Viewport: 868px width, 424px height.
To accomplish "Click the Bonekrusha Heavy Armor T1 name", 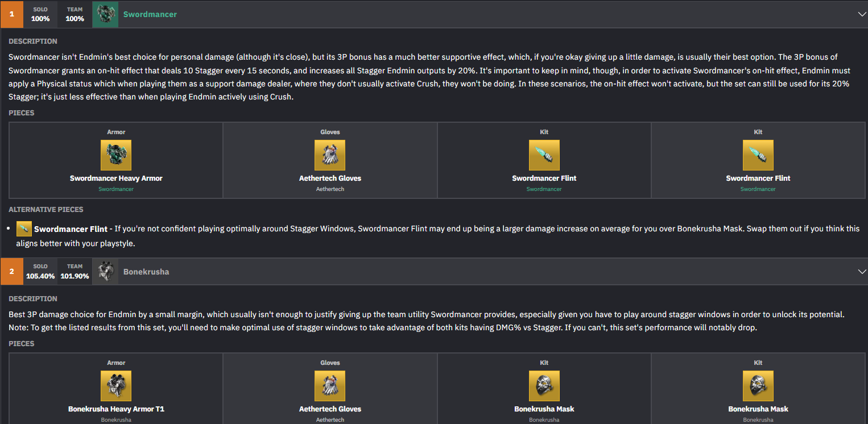I will 116,409.
